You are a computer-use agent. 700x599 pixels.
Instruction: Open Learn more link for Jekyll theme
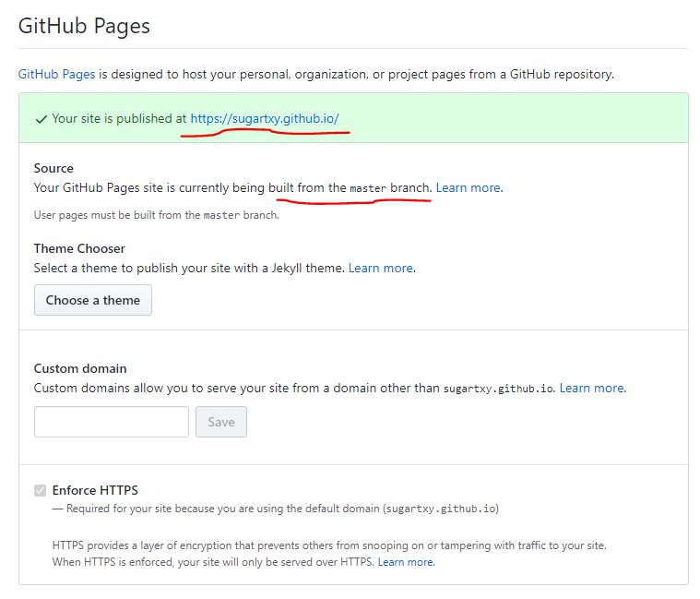pyautogui.click(x=380, y=268)
